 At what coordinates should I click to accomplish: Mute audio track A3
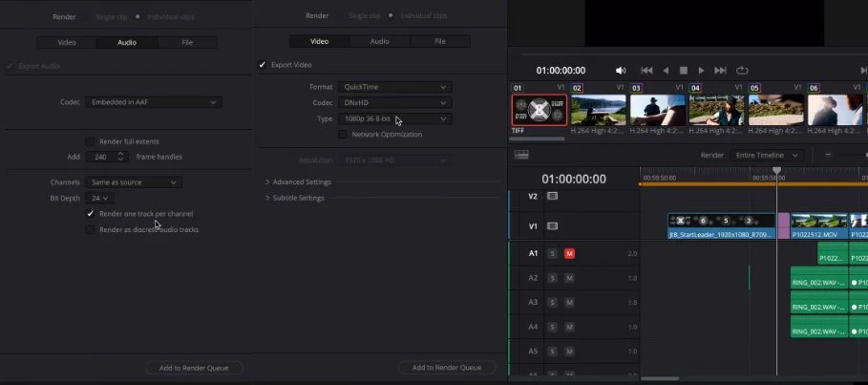pyautogui.click(x=569, y=303)
